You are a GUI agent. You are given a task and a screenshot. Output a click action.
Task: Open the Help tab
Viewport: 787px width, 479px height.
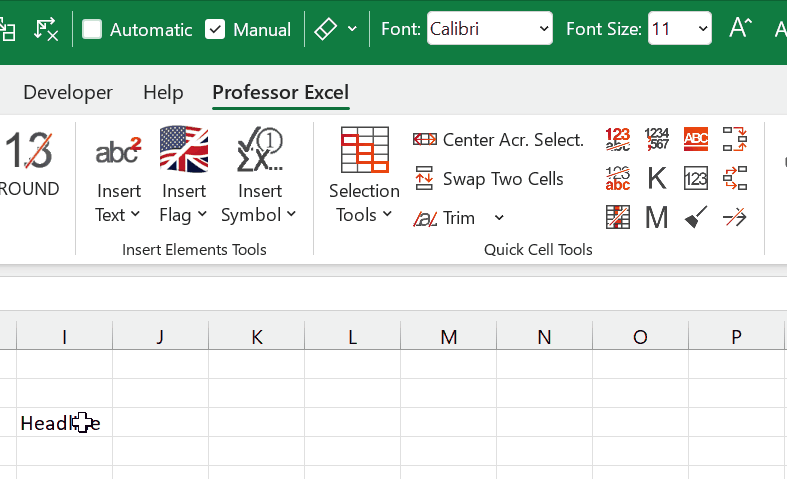point(163,92)
